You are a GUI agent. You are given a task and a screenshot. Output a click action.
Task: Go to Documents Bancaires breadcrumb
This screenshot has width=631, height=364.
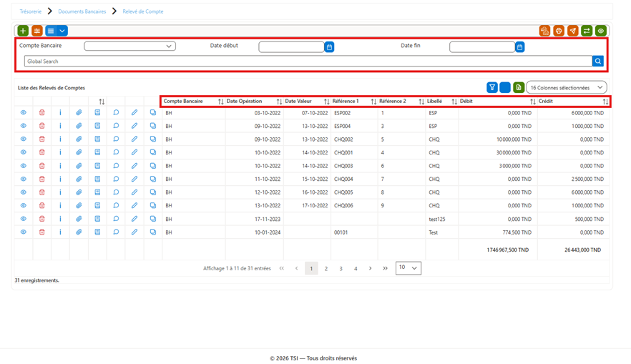point(82,11)
